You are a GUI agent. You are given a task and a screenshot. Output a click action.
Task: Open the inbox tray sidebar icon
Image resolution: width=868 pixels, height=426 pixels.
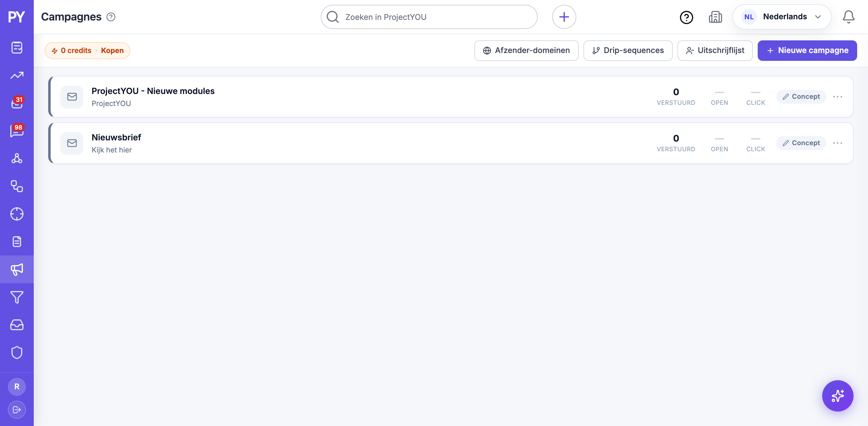coord(17,325)
